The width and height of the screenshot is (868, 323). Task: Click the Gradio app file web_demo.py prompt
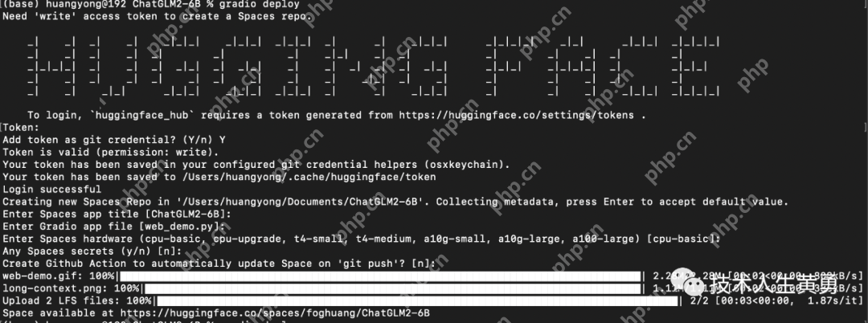pyautogui.click(x=114, y=227)
